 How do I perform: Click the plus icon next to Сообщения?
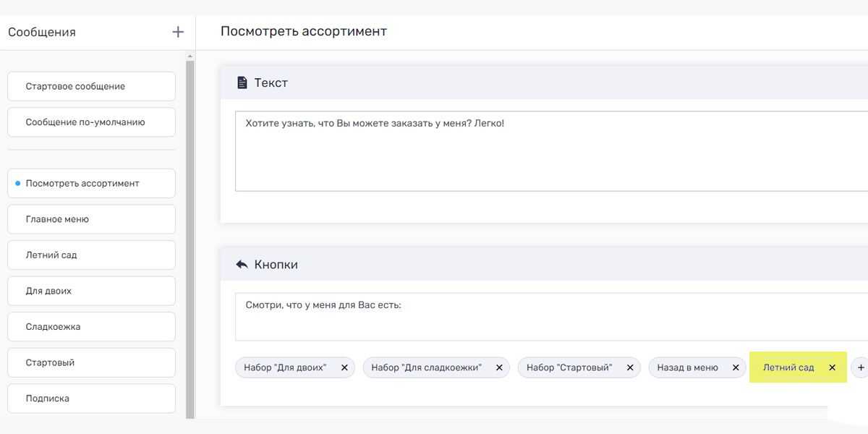[178, 32]
